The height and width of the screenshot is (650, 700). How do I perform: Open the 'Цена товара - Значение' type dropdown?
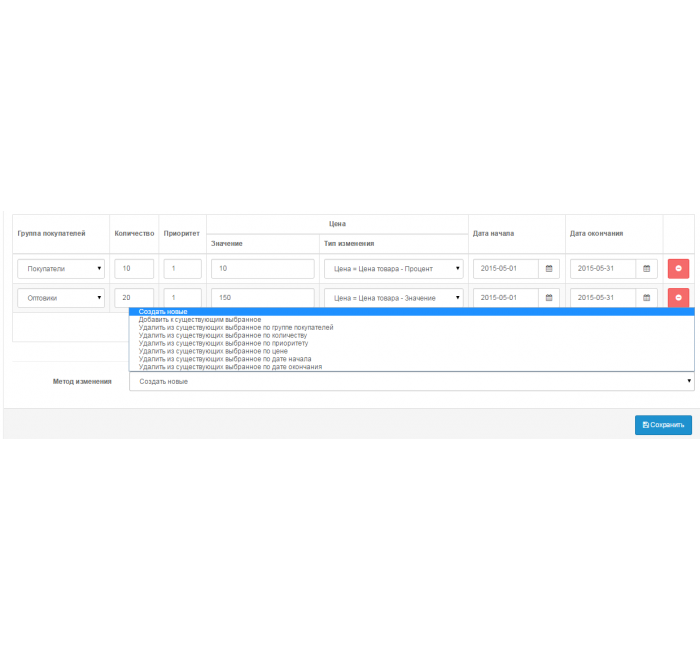pos(393,298)
